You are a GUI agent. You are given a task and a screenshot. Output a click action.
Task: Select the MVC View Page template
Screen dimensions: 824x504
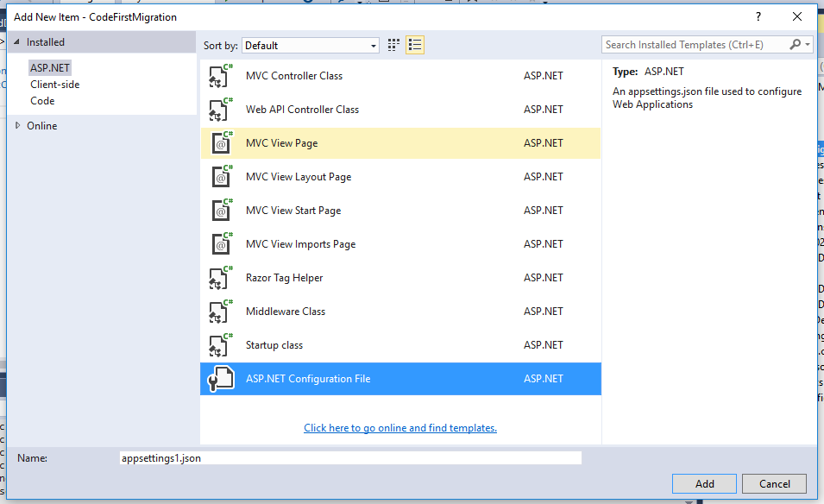click(x=400, y=143)
